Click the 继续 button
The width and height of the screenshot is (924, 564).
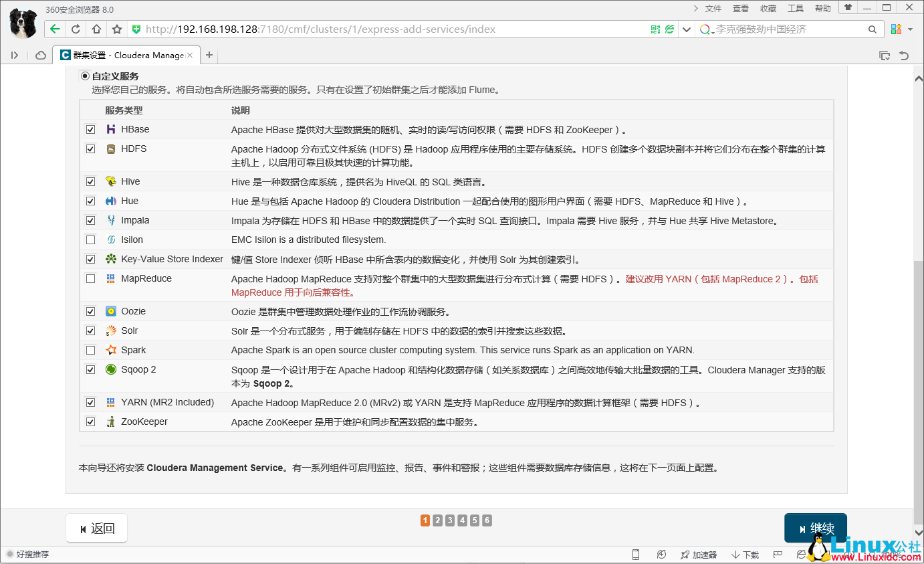tap(815, 528)
